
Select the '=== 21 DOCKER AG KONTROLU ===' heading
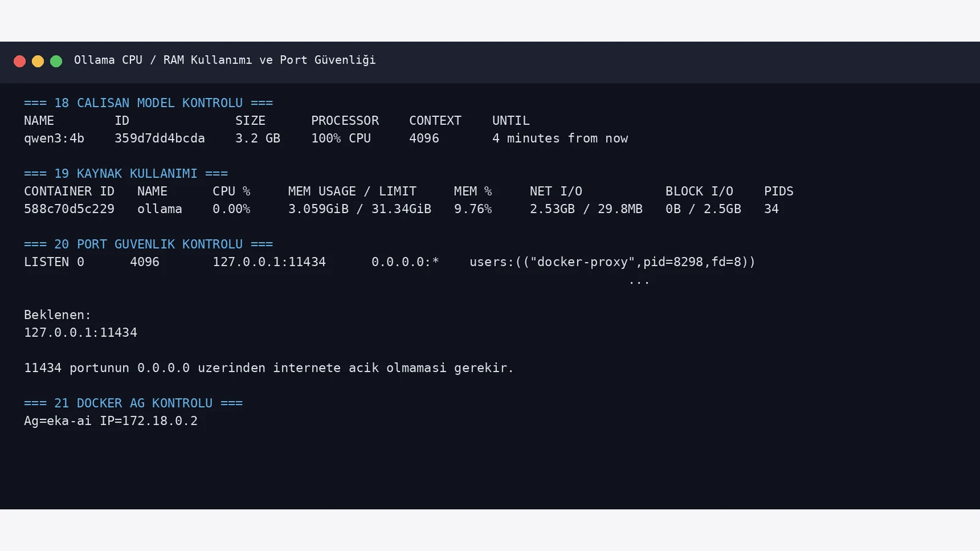tap(134, 403)
